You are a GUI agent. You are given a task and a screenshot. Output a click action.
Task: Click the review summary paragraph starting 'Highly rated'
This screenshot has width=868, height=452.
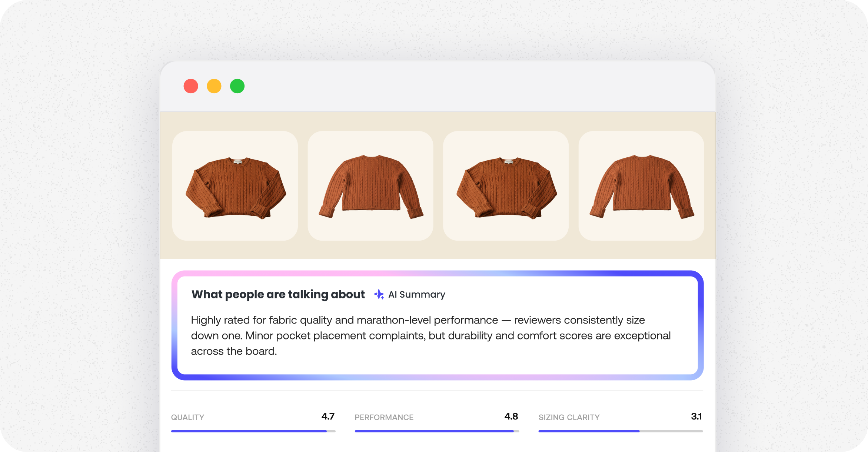pos(431,335)
